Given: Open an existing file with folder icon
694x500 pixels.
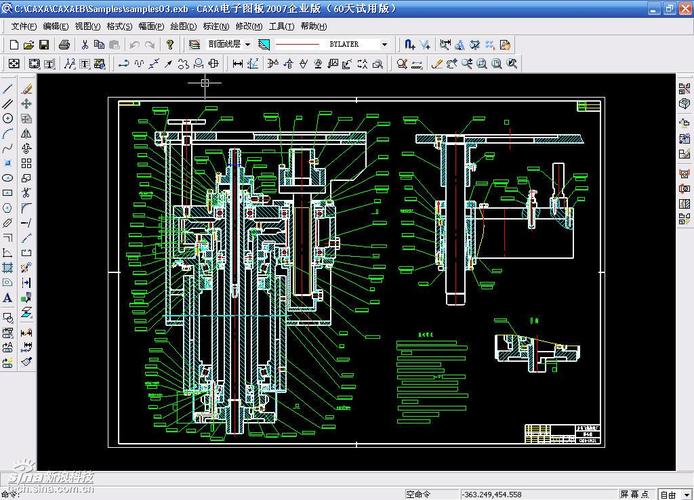Looking at the screenshot, I should pyautogui.click(x=29, y=45).
